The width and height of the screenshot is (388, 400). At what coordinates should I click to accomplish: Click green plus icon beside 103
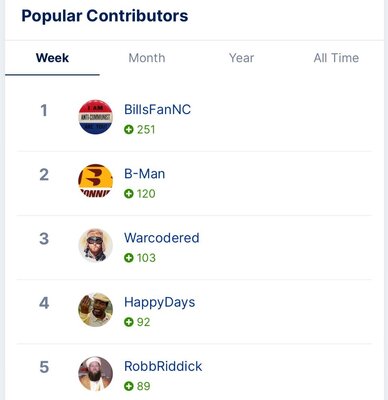click(x=129, y=258)
